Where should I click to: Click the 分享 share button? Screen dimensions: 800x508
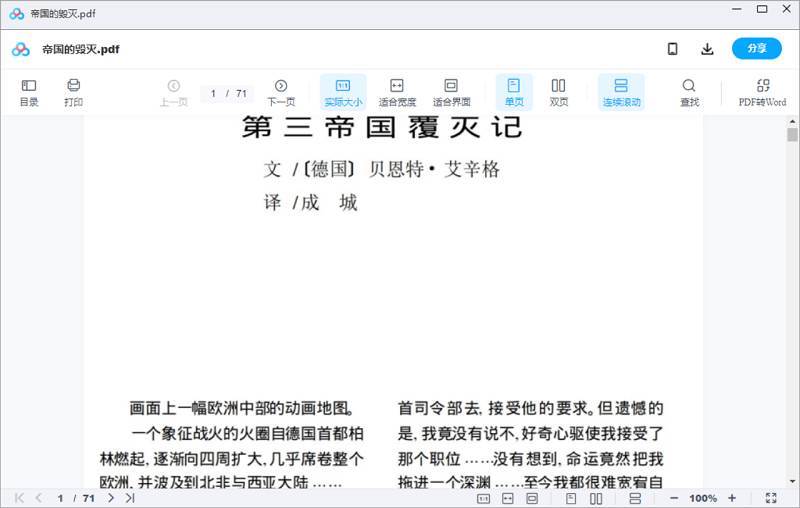coord(757,49)
